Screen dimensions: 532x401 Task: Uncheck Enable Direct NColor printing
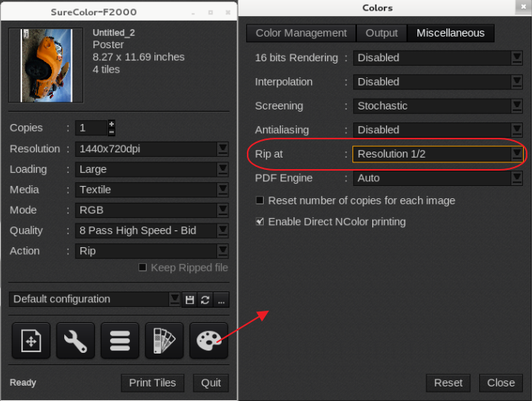click(260, 222)
